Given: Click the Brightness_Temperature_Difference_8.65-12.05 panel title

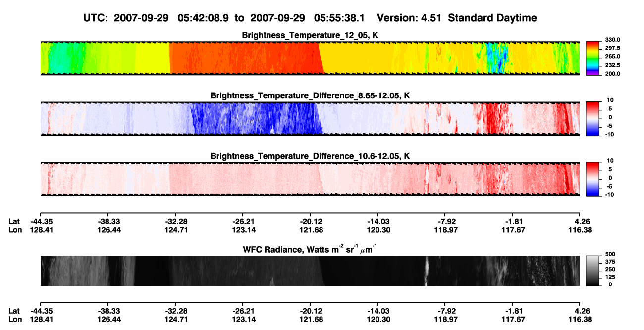Looking at the screenshot, I should pos(310,95).
